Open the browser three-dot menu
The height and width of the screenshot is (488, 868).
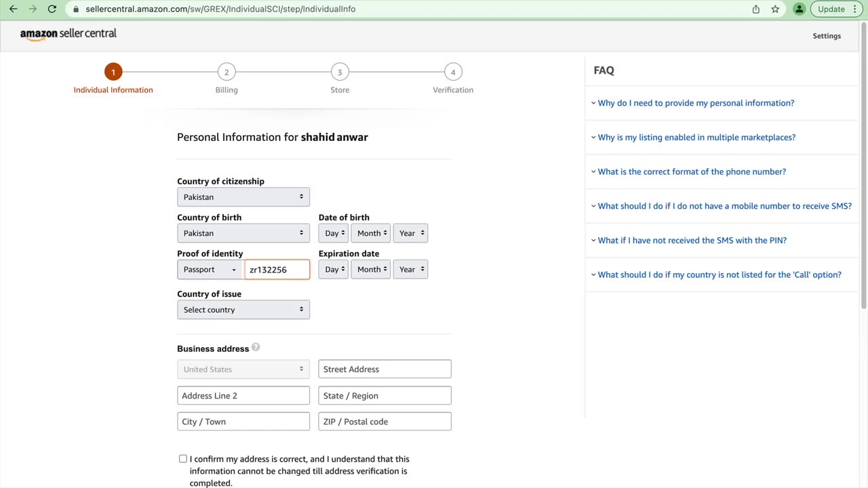[856, 9]
